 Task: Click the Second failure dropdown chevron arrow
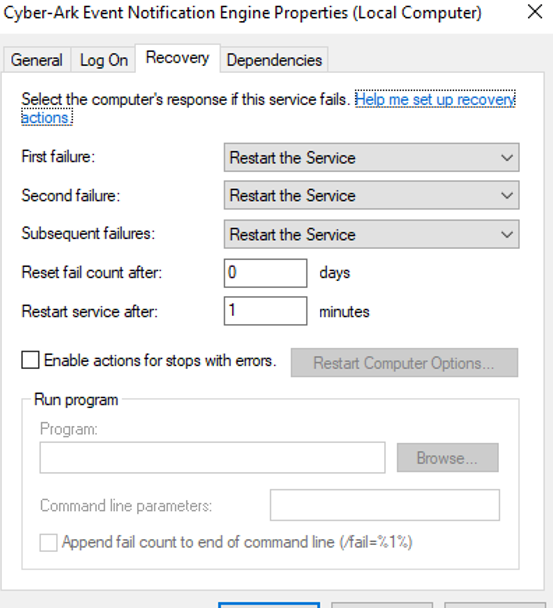[506, 195]
